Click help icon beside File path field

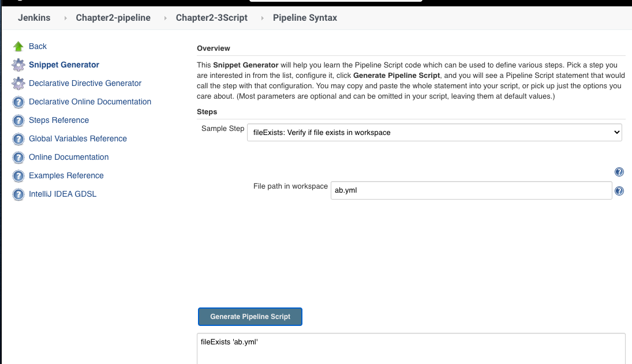tap(619, 191)
